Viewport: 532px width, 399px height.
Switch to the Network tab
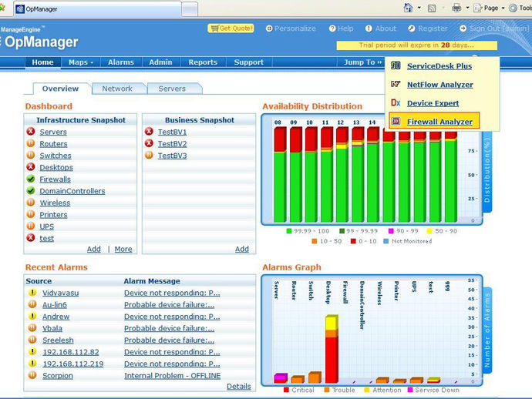point(117,89)
